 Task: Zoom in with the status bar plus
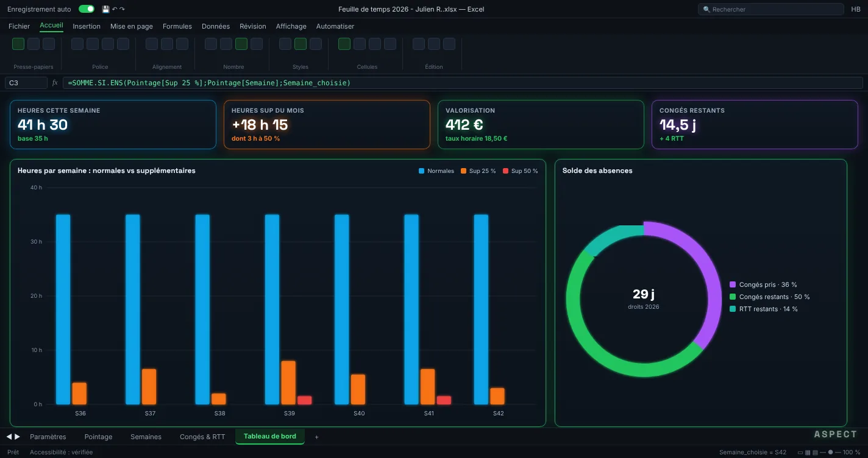click(839, 453)
